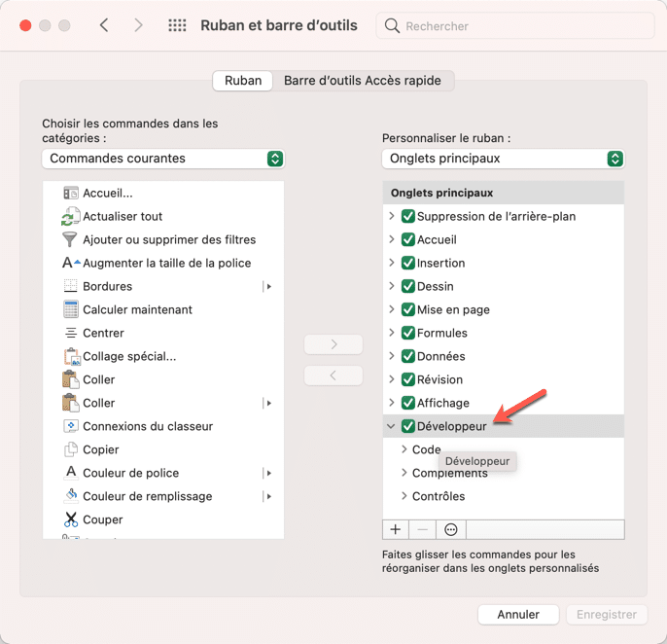Go back with the left chevron
The image size is (667, 644).
click(104, 25)
